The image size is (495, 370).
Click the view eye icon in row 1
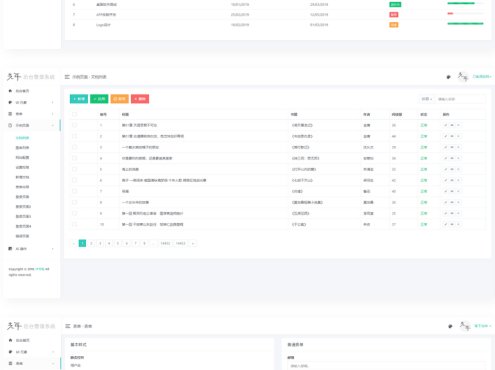point(452,125)
